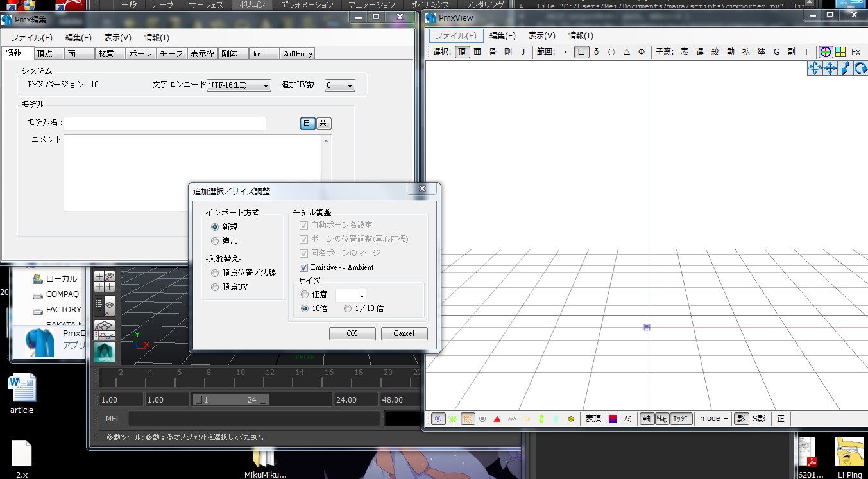Image resolution: width=868 pixels, height=479 pixels.
Task: Choose the Φ range selection shape
Action: point(642,52)
